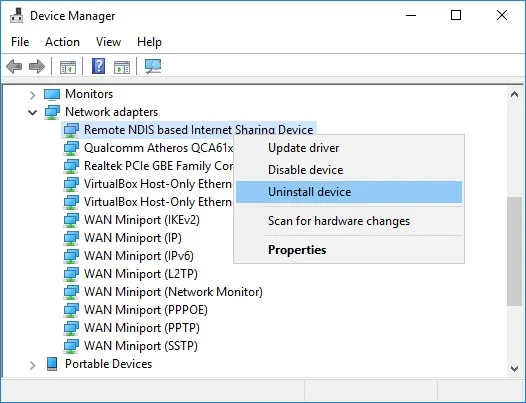This screenshot has height=403, width=526.
Task: Open the File menu
Action: [20, 42]
